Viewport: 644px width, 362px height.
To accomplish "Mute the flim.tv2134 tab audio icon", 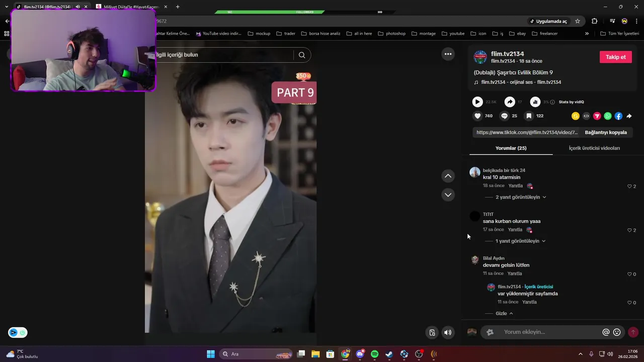I will [77, 7].
